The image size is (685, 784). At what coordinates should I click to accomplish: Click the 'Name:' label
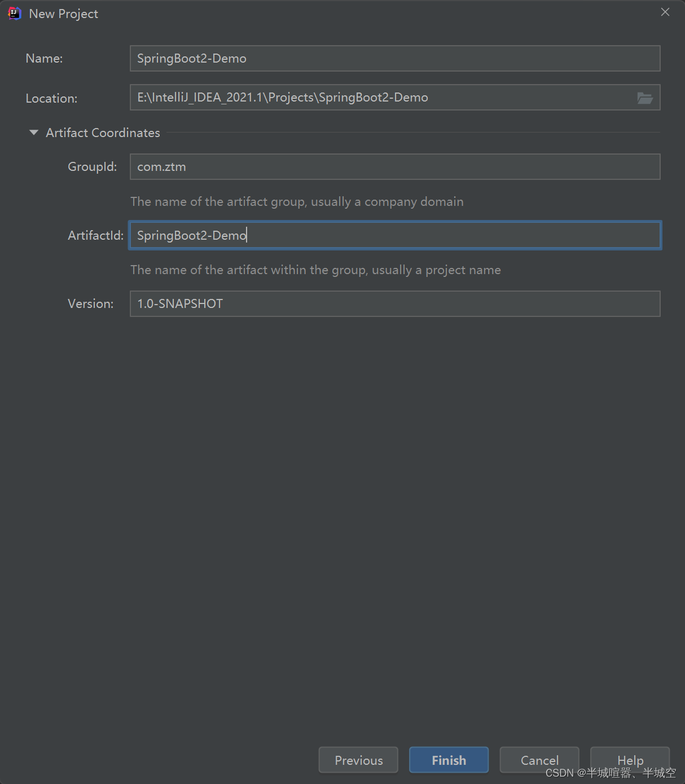tap(44, 59)
